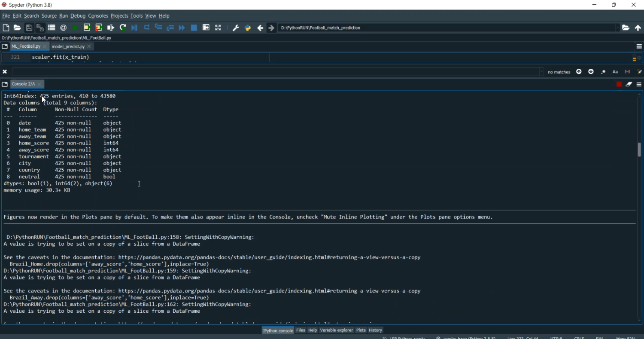Screen dimensions: 644x339
Task: Switch to the model_predict.py tab
Action: (68, 46)
